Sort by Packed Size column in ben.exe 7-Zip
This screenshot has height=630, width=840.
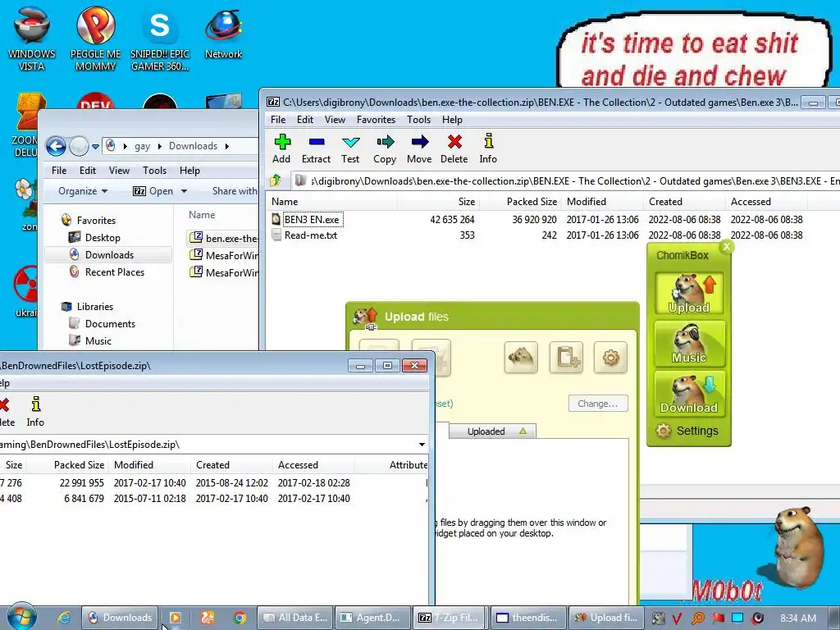point(520,202)
